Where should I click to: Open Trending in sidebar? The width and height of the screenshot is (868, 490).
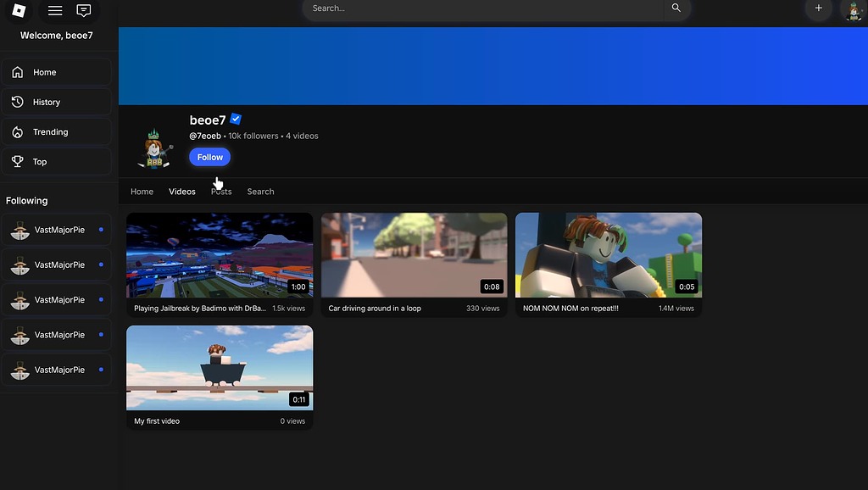pyautogui.click(x=56, y=131)
